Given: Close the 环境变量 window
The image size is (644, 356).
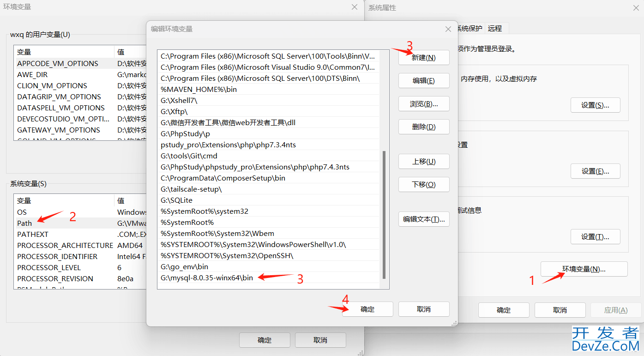Looking at the screenshot, I should coord(355,7).
